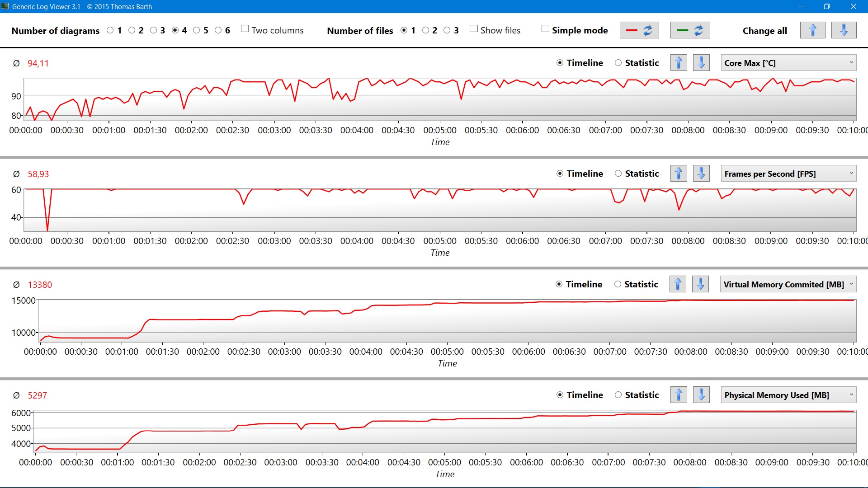Click the down arrow for Physical Memory diagram
This screenshot has width=868, height=488.
(701, 395)
